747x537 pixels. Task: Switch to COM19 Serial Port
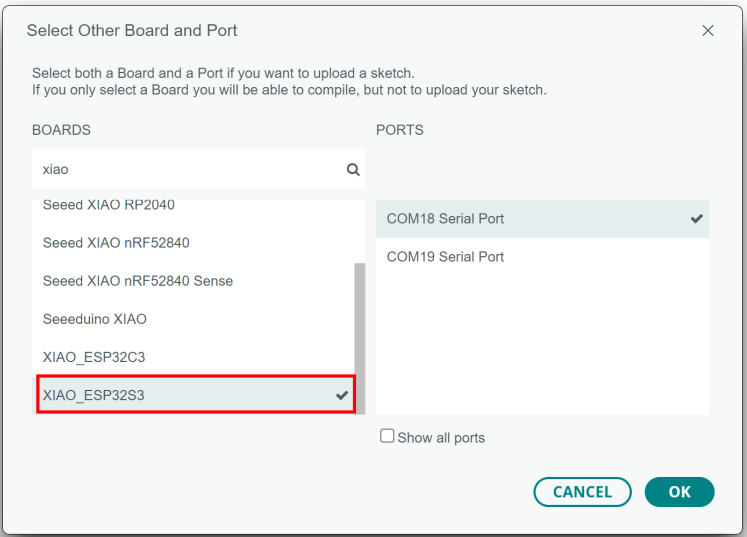point(446,257)
